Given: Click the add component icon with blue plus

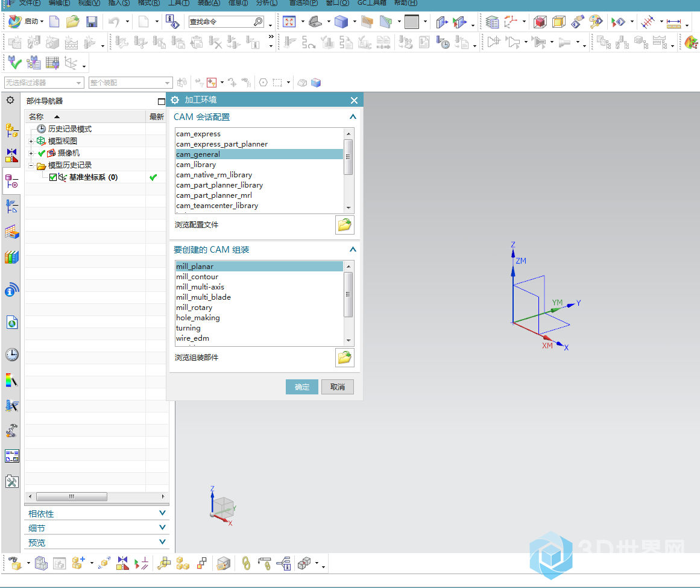Looking at the screenshot, I should point(78,563).
